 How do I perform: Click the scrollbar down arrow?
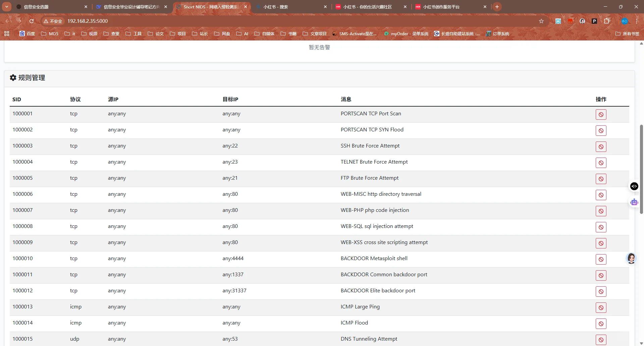(x=641, y=343)
